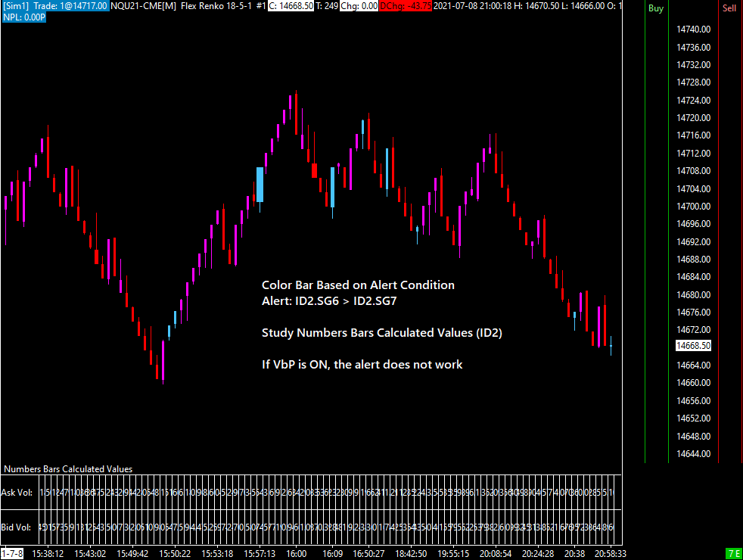Viewport: 743px width, 560px height.
Task: Click the Color Bar Based on Alert Condition text
Action: tap(358, 285)
